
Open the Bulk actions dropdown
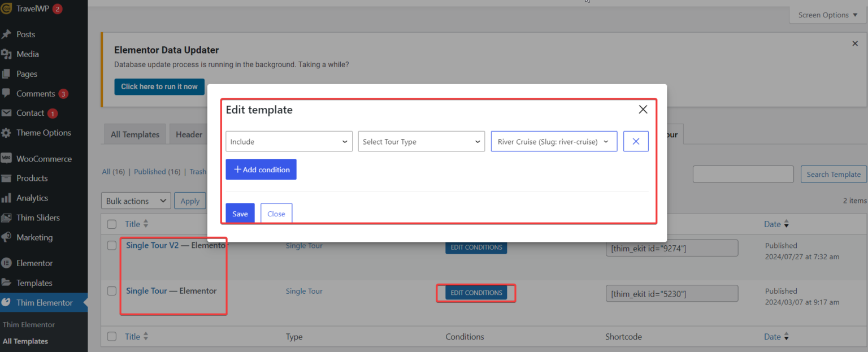tap(137, 201)
